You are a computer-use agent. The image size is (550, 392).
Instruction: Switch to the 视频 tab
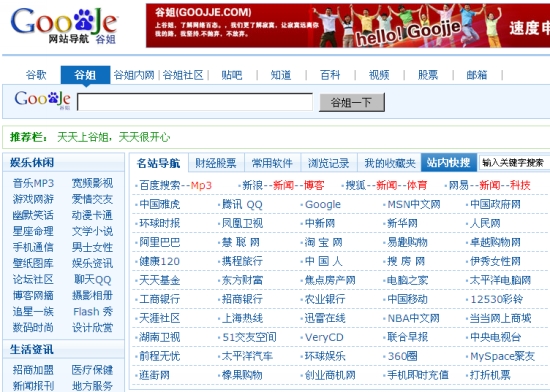[x=379, y=75]
